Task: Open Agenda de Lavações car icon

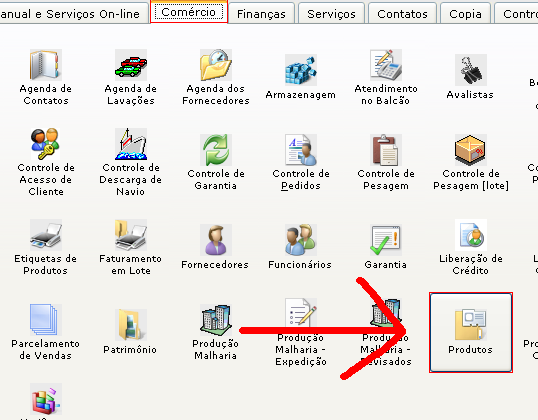Action: point(131,65)
